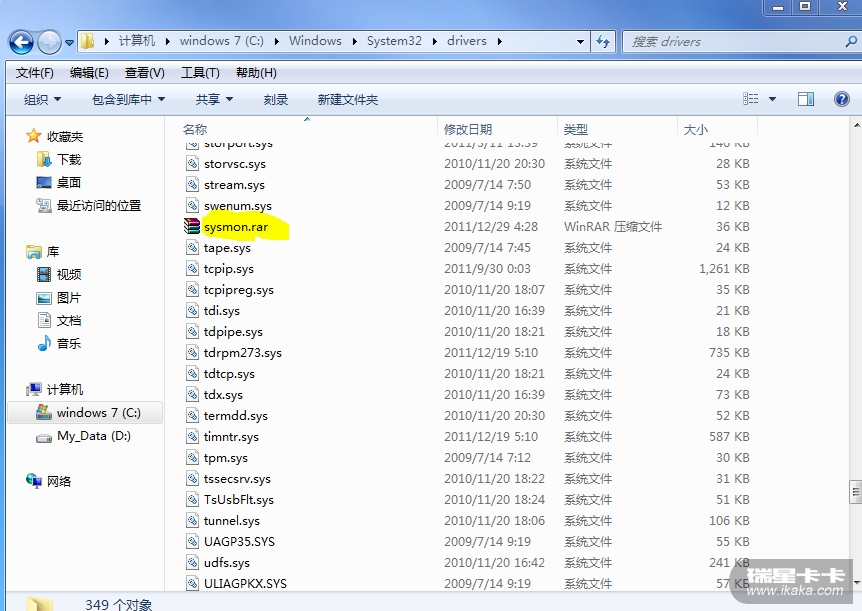Screen dimensions: 862x611
Task: Click the stream.sys file icon
Action: coord(192,184)
